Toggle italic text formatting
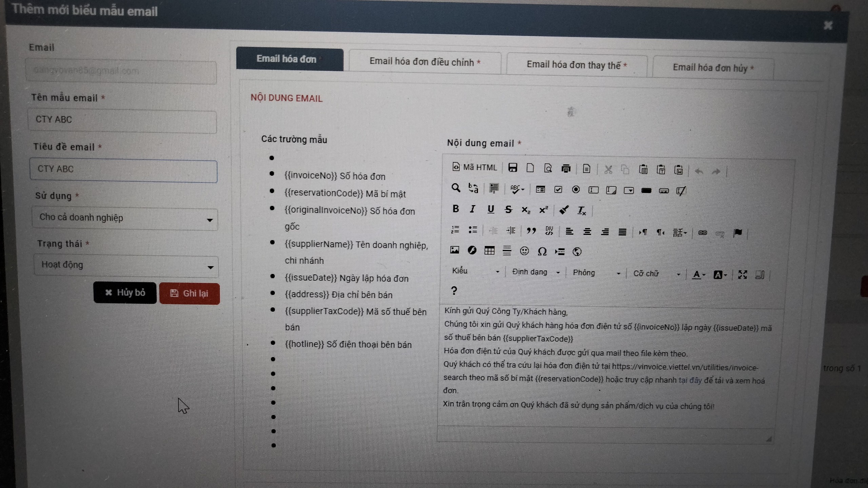The image size is (868, 488). click(x=473, y=209)
